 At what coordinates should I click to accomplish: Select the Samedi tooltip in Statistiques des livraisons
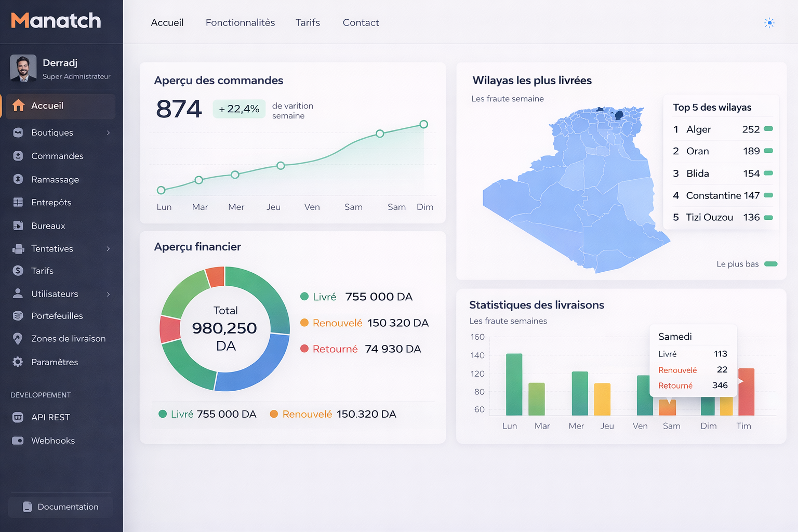coord(693,361)
